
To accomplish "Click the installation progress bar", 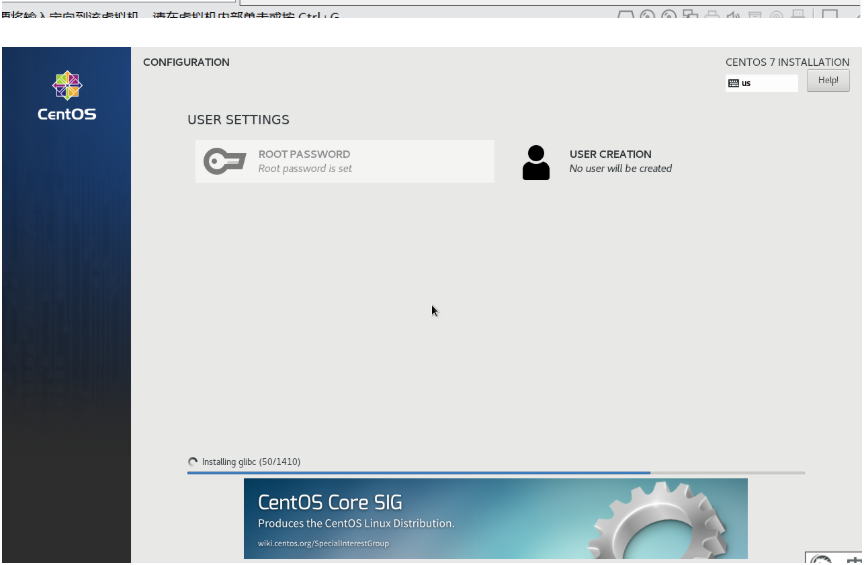I will (496, 473).
